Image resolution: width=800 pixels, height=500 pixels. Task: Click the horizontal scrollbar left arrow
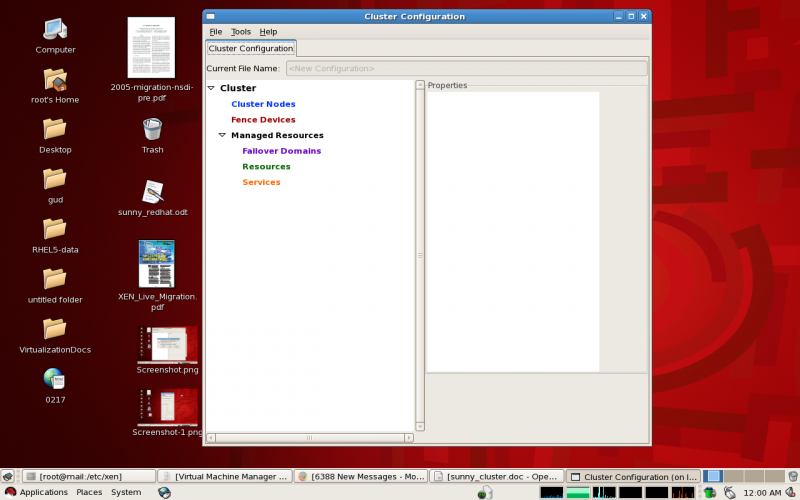[211, 438]
